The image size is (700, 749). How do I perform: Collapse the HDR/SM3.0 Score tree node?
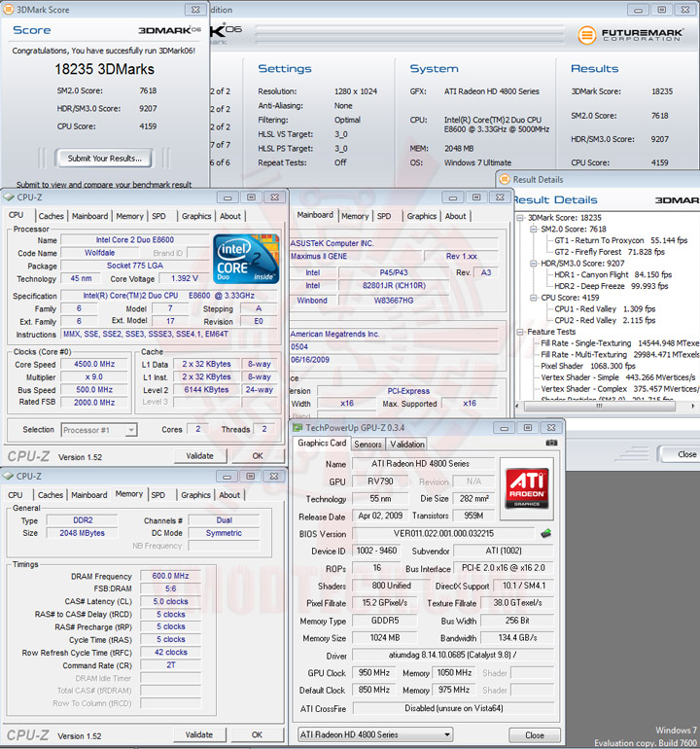point(534,264)
